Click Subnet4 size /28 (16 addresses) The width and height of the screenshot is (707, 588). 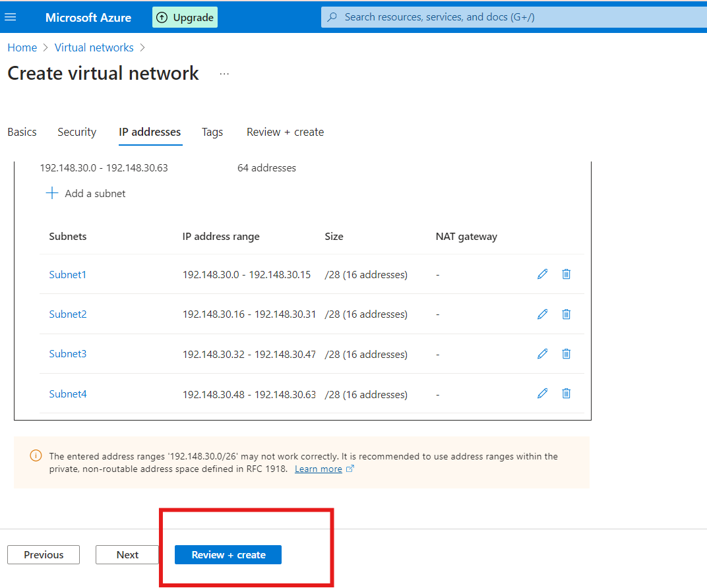coord(366,395)
